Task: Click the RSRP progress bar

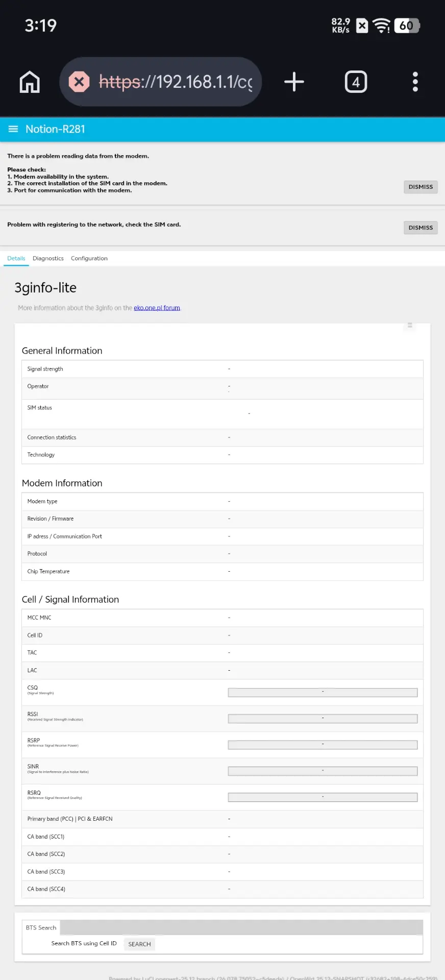Action: (x=323, y=745)
